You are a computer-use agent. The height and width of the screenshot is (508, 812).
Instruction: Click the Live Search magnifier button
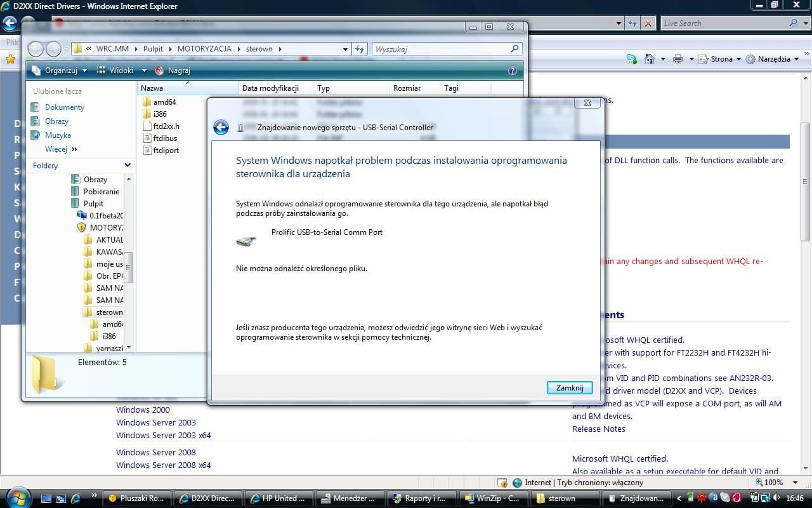794,23
